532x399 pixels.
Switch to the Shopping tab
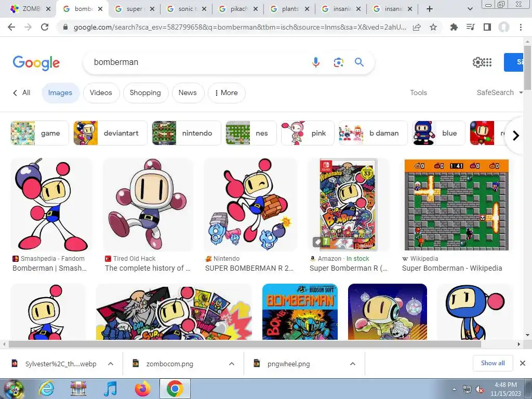(x=145, y=92)
